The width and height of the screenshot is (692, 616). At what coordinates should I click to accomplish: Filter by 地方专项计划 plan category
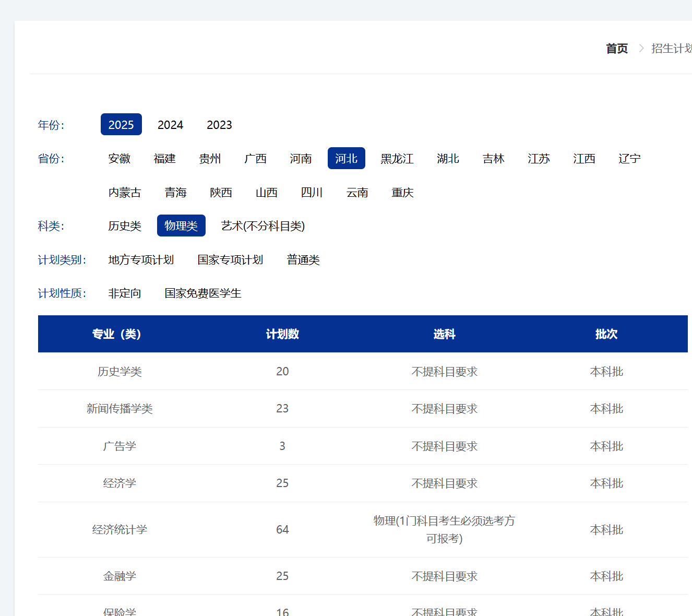point(141,259)
